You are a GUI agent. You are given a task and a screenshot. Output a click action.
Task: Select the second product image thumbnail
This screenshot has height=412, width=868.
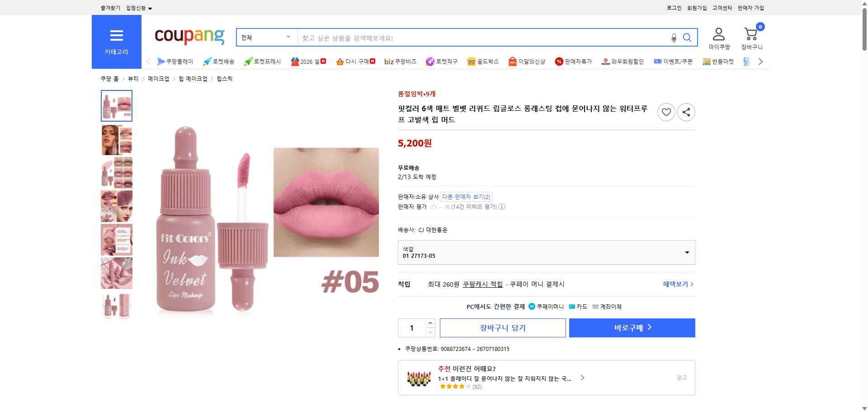[116, 139]
